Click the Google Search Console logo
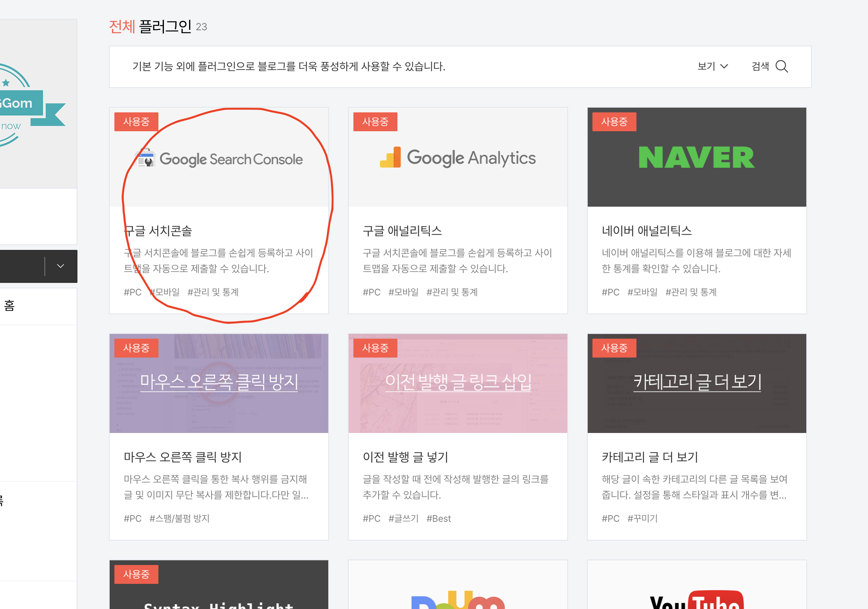This screenshot has height=609, width=868. pyautogui.click(x=219, y=159)
